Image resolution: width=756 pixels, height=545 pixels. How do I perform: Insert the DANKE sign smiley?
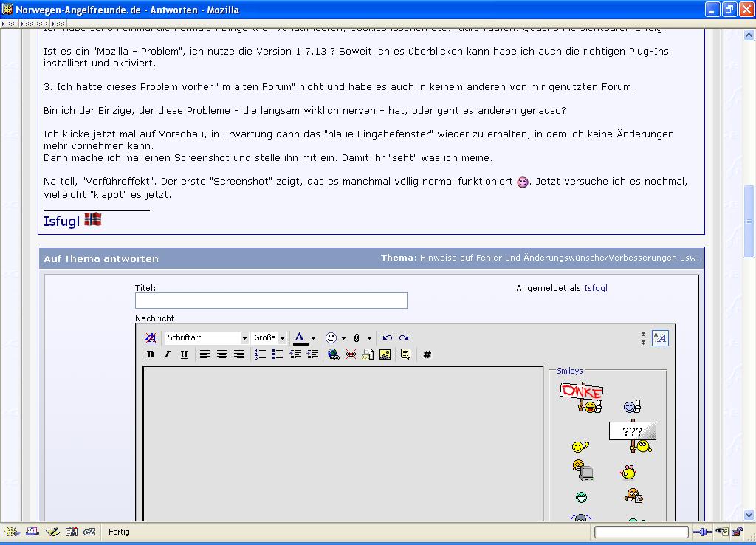(582, 397)
